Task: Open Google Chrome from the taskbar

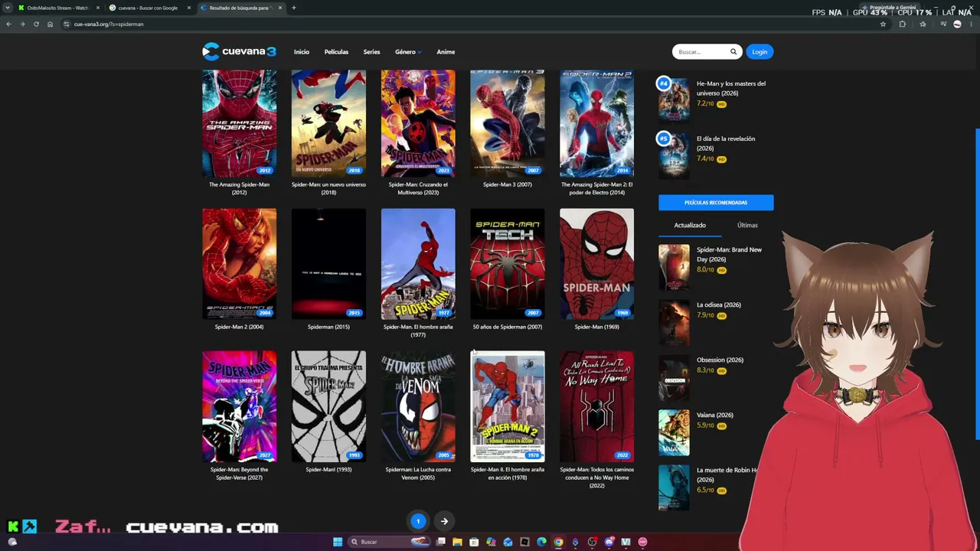Action: (x=558, y=542)
